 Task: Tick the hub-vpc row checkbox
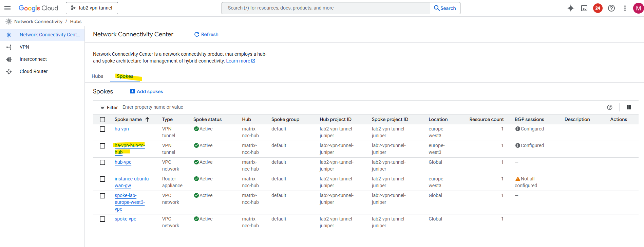pos(102,162)
